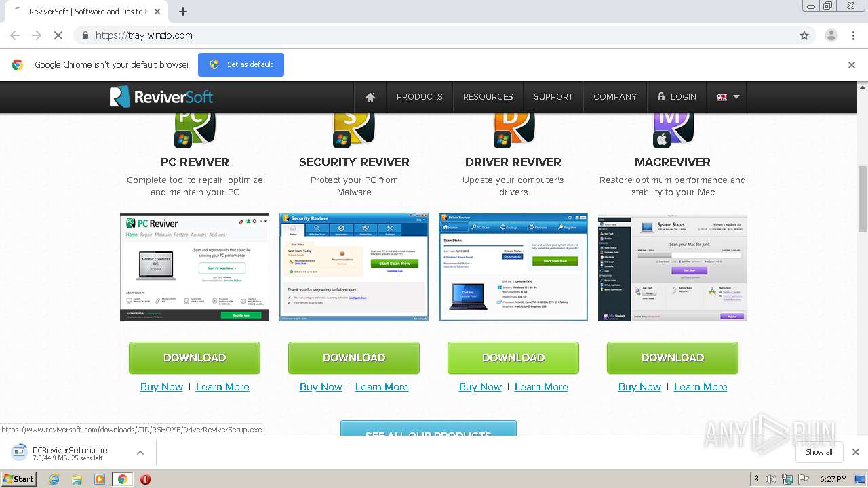Click Learn More under PC Reviver
This screenshot has width=868, height=488.
(x=222, y=387)
